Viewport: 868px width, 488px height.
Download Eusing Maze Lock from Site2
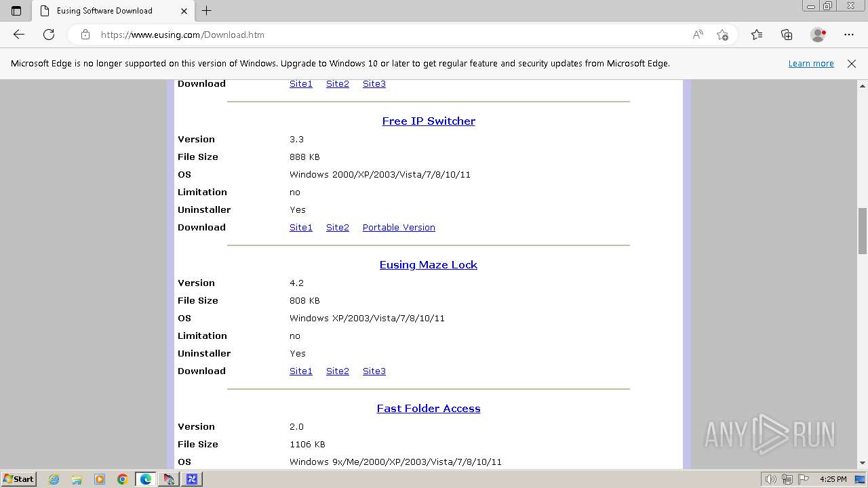[x=338, y=371]
